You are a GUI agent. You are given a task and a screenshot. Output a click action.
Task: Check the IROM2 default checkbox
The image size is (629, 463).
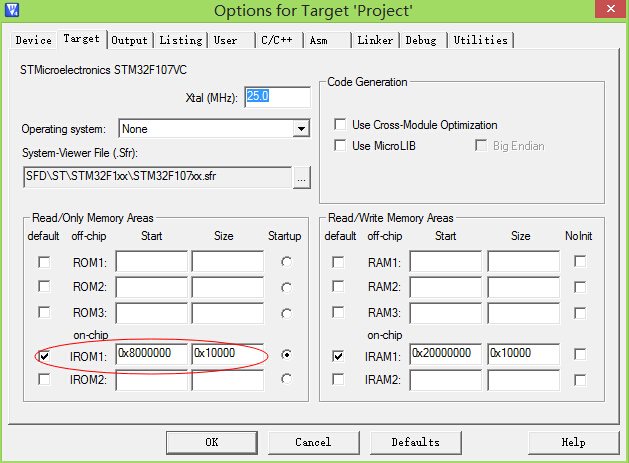click(44, 379)
